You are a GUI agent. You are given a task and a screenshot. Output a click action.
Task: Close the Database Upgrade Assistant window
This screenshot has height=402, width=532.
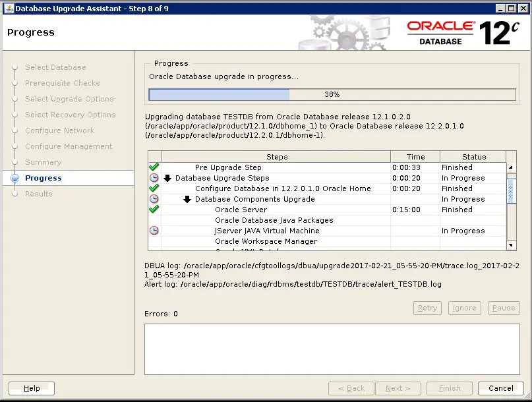523,9
